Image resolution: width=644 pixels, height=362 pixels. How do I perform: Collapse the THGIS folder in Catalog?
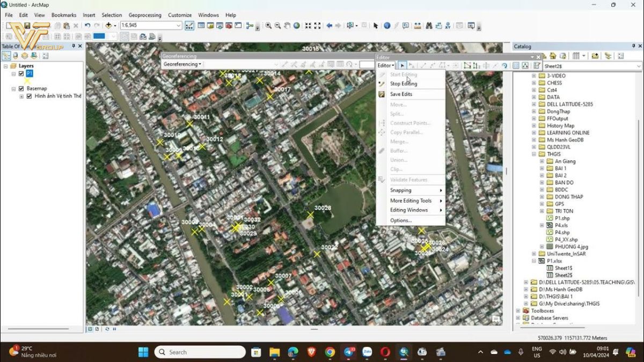534,154
